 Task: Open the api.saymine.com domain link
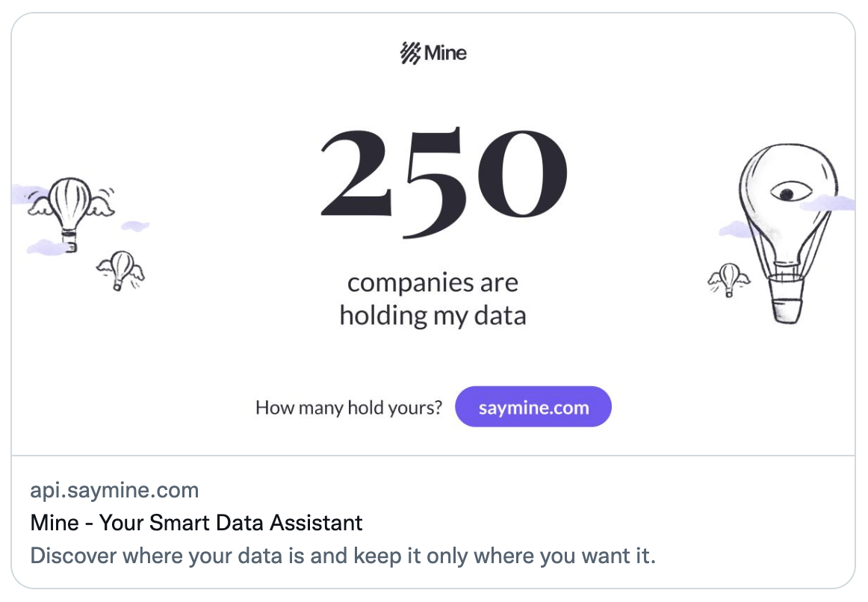coord(114,490)
